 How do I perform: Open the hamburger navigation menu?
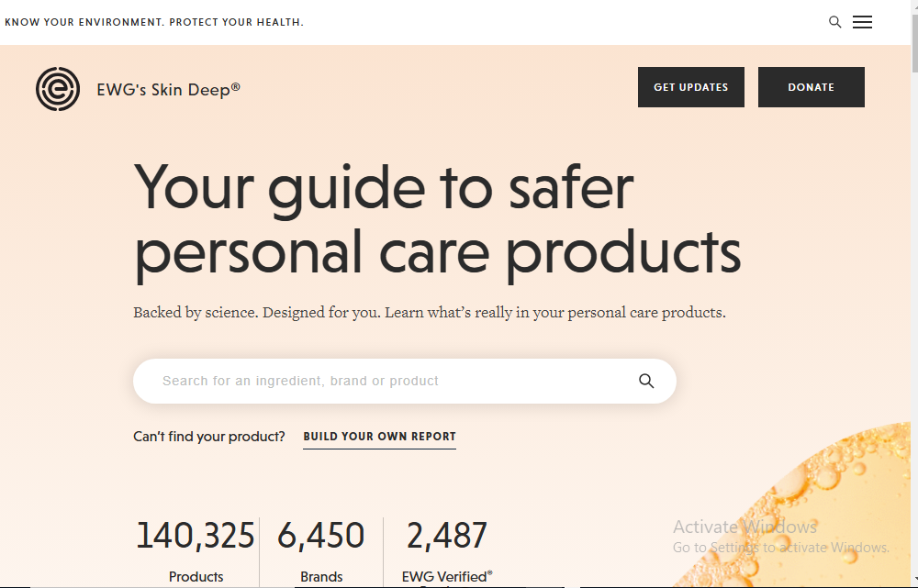[x=862, y=22]
